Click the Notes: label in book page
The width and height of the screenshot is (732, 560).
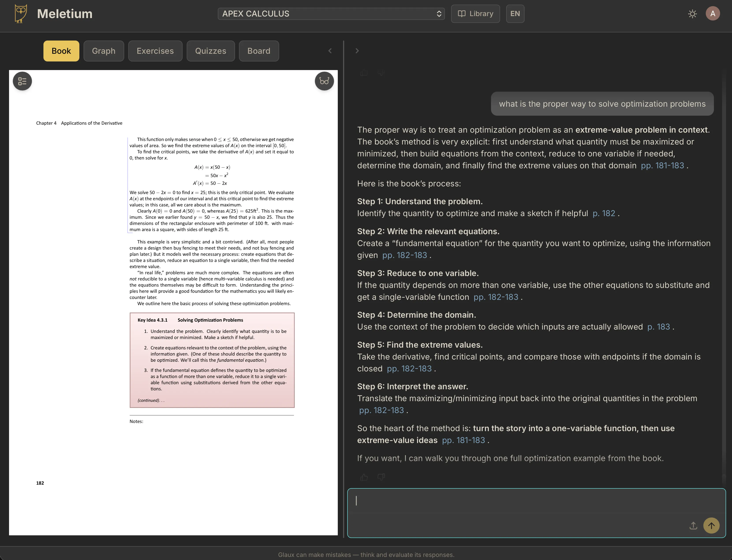click(x=136, y=421)
